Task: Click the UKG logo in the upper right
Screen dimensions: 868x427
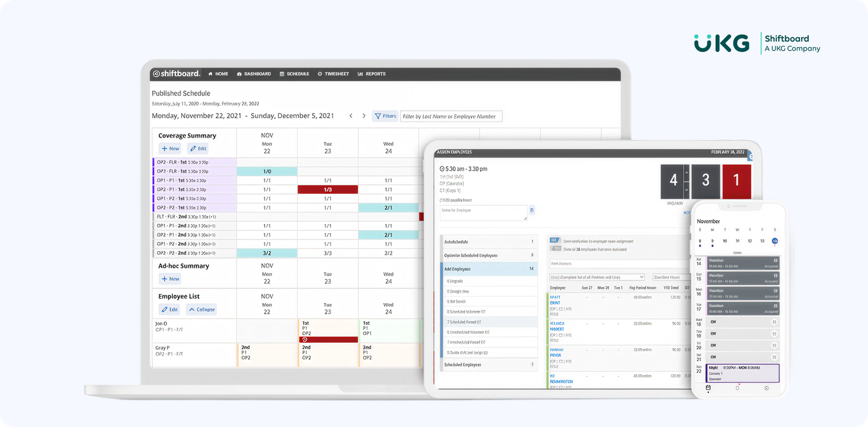Action: pyautogui.click(x=722, y=43)
